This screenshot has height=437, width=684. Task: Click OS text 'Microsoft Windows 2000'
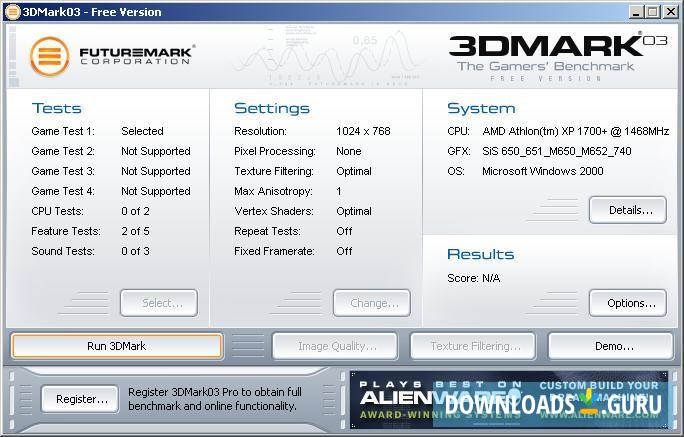click(543, 171)
